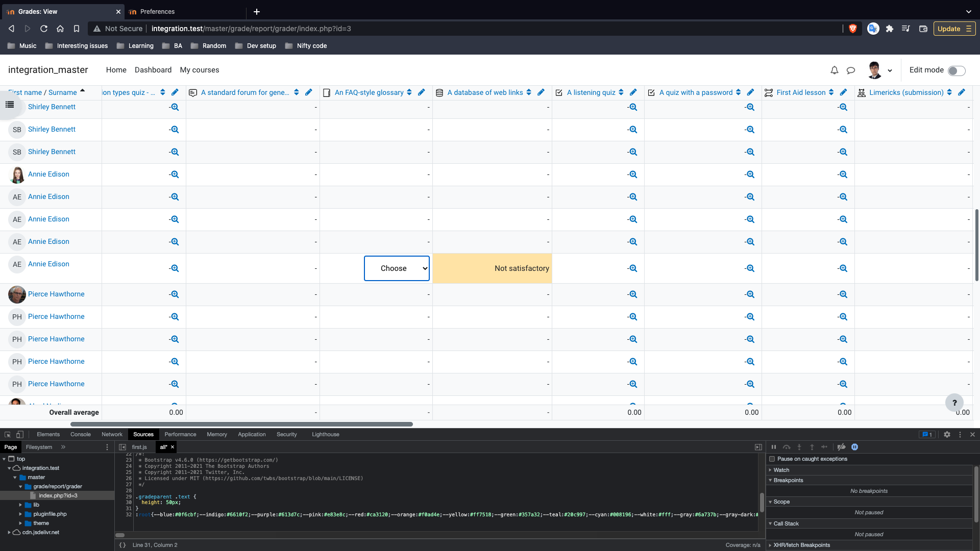Open the Network tab
Viewport: 980px width, 551px height.
[112, 435]
